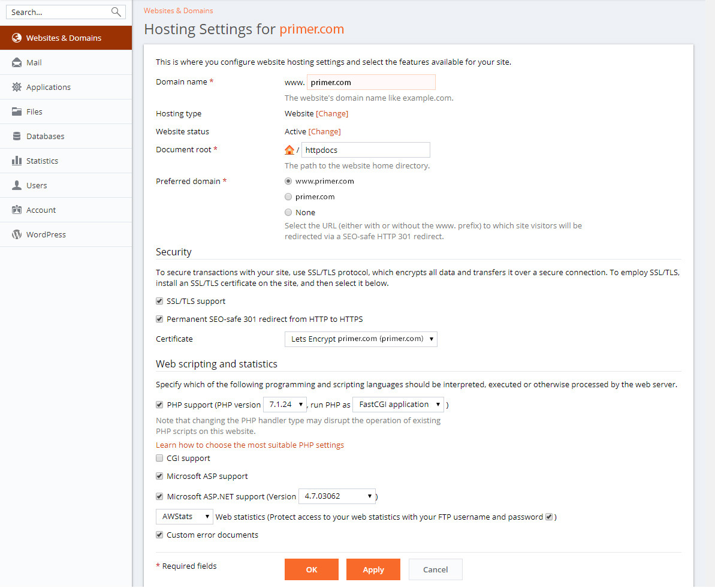Open the Statistics section label

(x=43, y=161)
